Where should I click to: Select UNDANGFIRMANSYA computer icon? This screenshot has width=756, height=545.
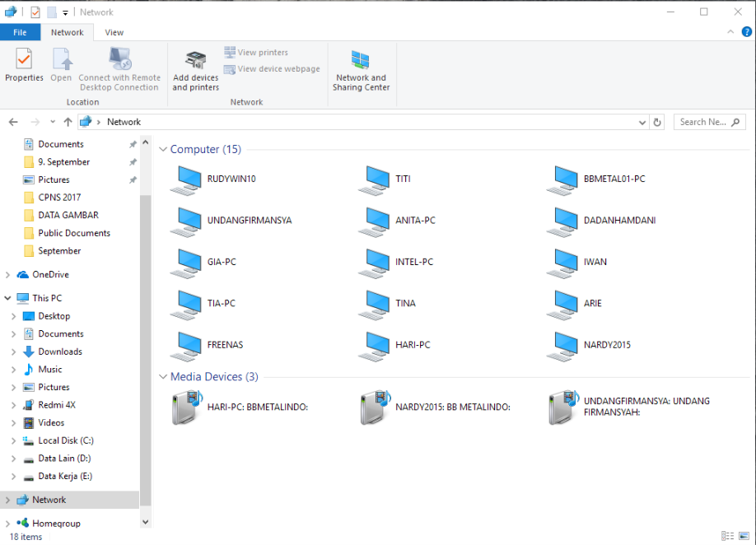click(x=185, y=222)
